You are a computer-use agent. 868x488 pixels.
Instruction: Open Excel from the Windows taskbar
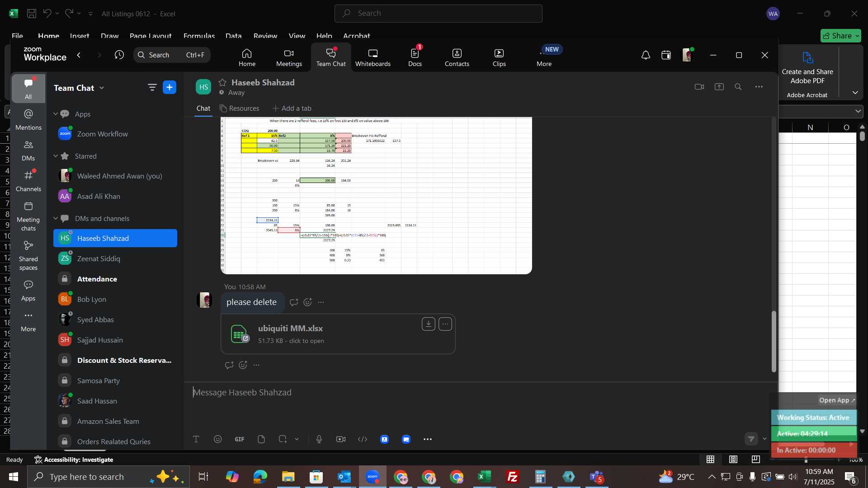485,477
